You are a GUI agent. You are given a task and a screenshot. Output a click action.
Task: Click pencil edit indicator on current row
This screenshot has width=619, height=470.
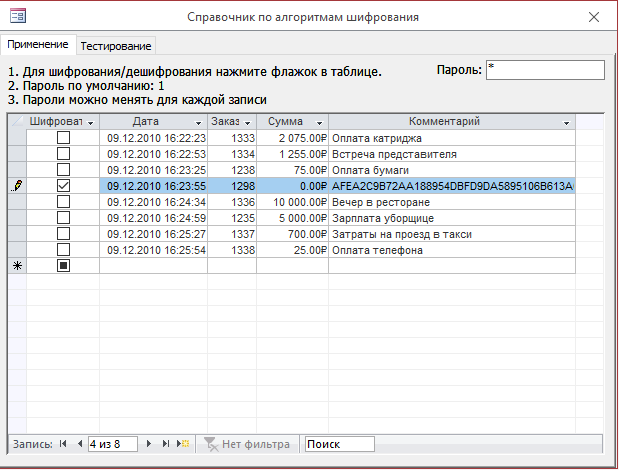[17, 186]
